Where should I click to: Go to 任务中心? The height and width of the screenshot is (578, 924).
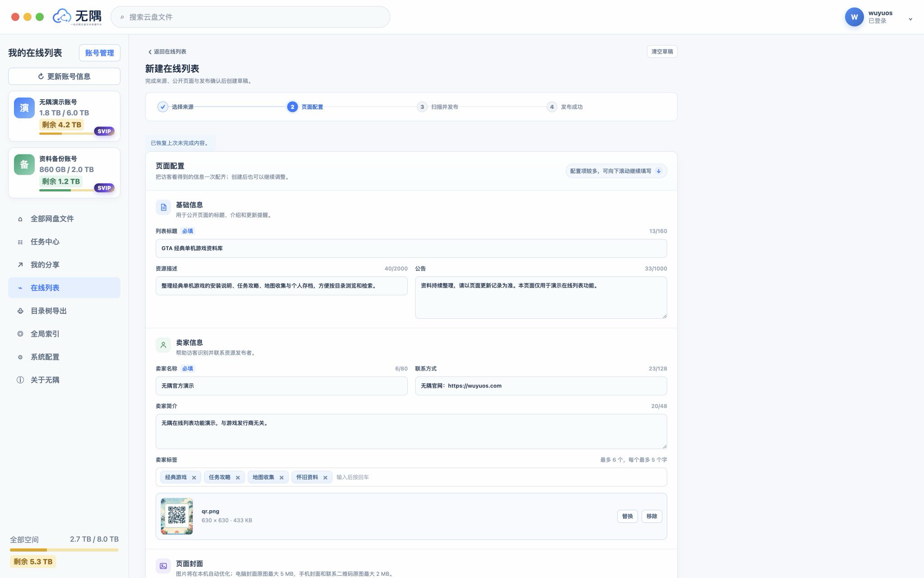[64, 242]
